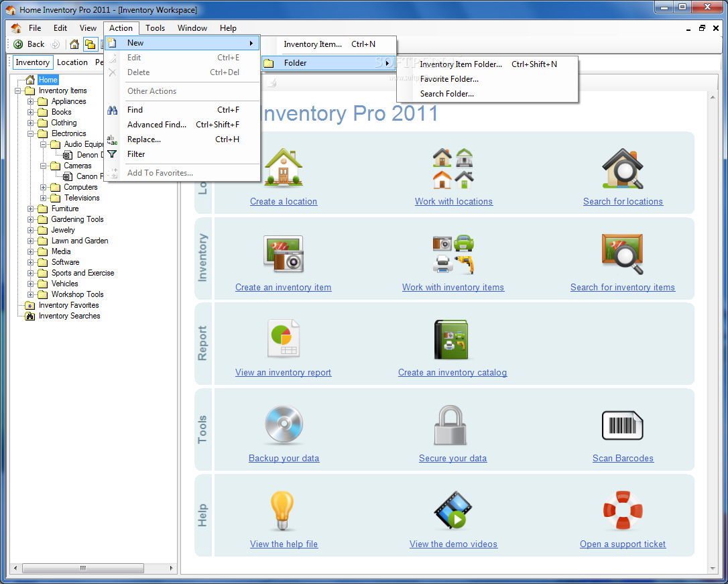Open the Create a location link
The image size is (728, 584).
point(283,201)
